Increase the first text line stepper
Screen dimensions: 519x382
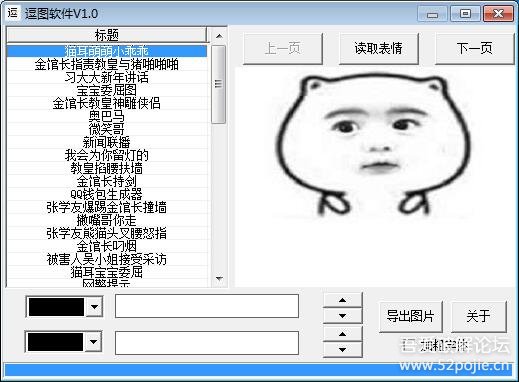pyautogui.click(x=342, y=300)
